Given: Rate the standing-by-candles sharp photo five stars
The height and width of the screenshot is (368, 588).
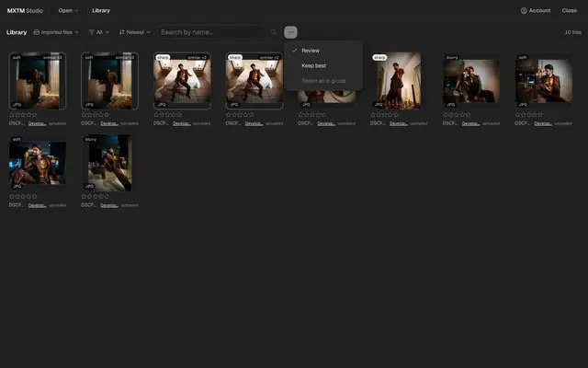Looking at the screenshot, I should [x=395, y=114].
